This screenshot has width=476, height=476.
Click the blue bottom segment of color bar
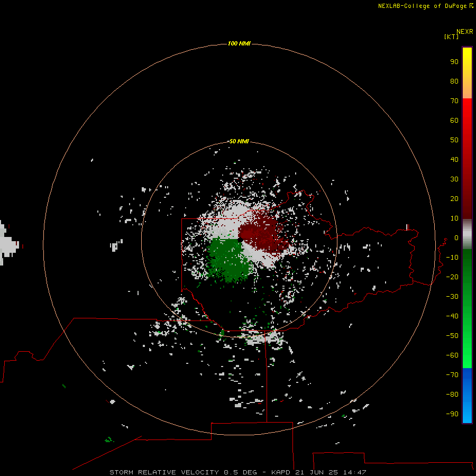(x=467, y=396)
